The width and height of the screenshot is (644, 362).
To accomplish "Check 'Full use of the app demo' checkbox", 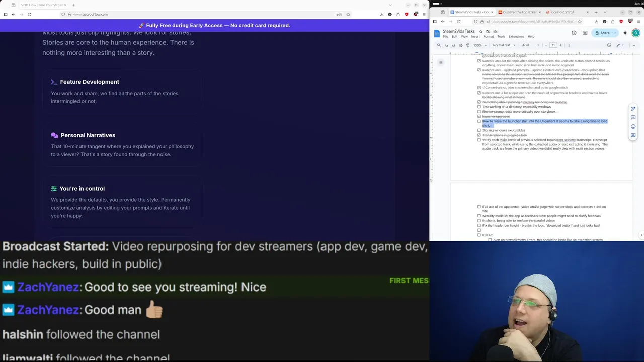I will pos(479,207).
